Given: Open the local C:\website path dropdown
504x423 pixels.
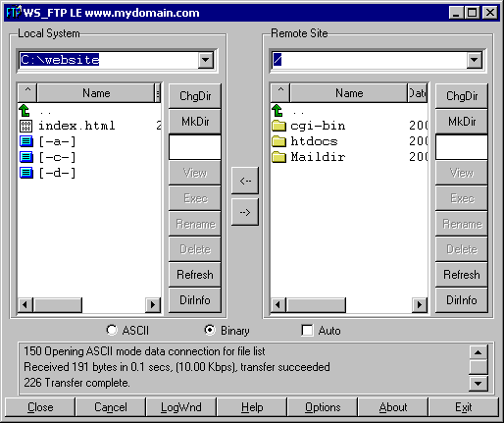Looking at the screenshot, I should click(206, 60).
